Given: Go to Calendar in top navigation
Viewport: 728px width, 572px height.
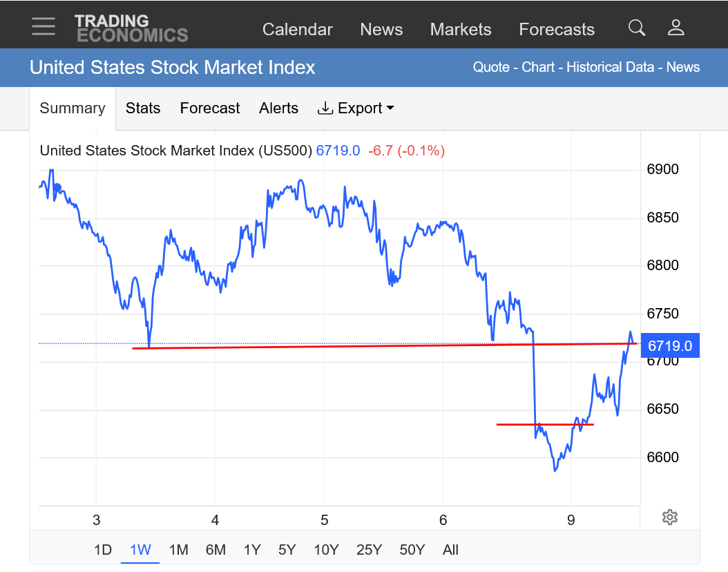Looking at the screenshot, I should [297, 30].
